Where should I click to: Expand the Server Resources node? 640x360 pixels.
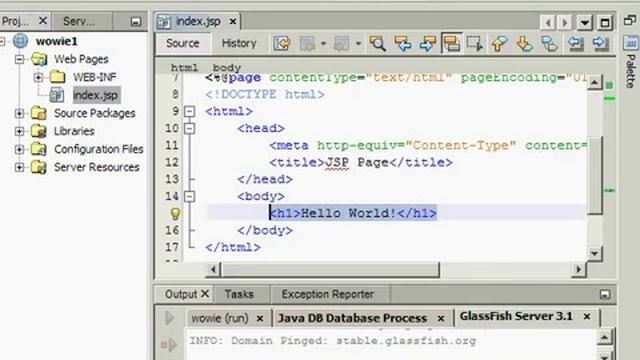19,167
